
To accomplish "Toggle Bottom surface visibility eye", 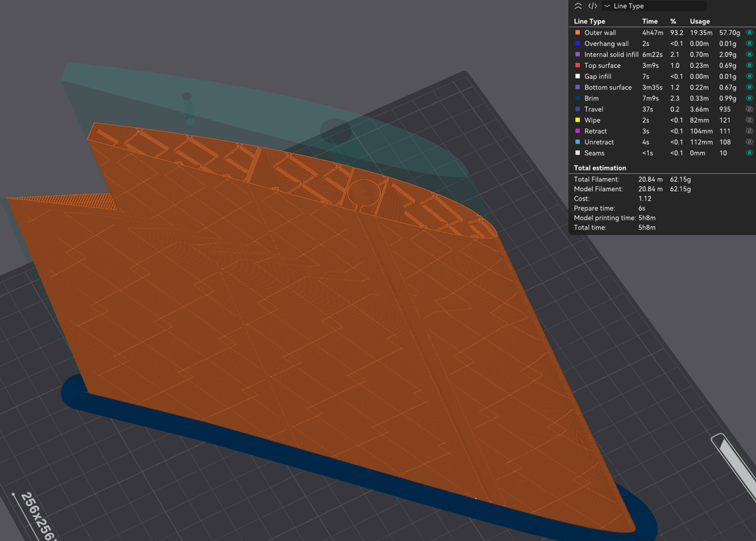I will pos(749,87).
